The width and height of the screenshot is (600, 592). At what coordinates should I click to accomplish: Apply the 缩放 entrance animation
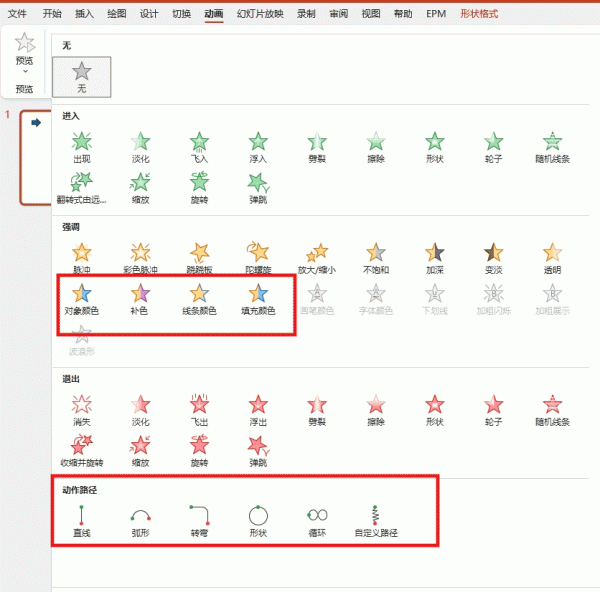pos(140,188)
